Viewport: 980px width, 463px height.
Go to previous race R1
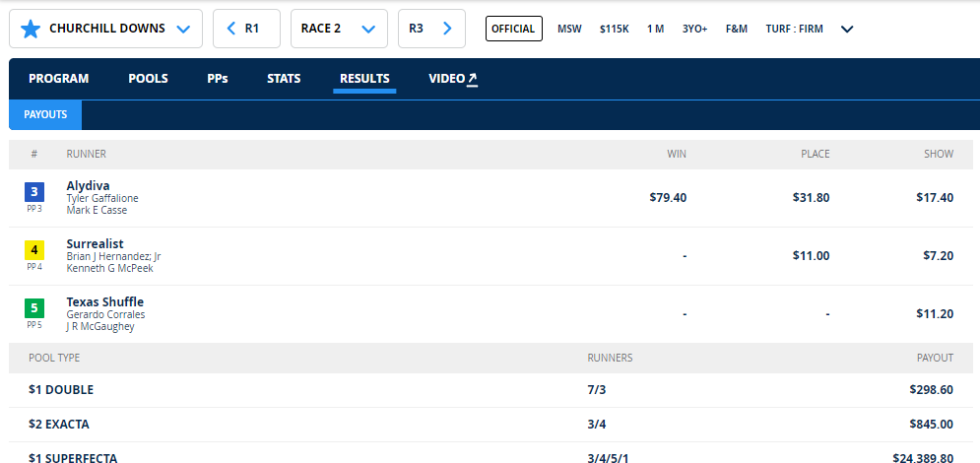coord(246,29)
